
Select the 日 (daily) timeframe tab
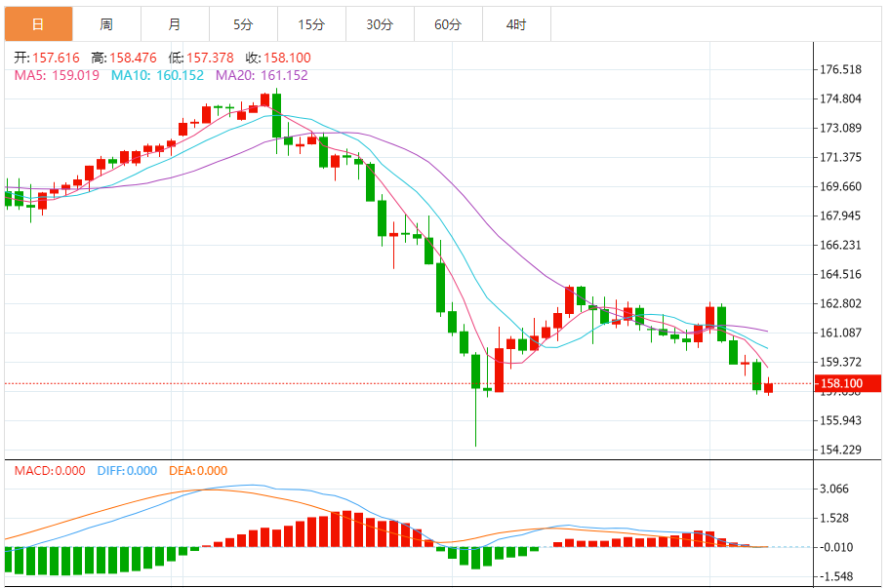[x=39, y=24]
